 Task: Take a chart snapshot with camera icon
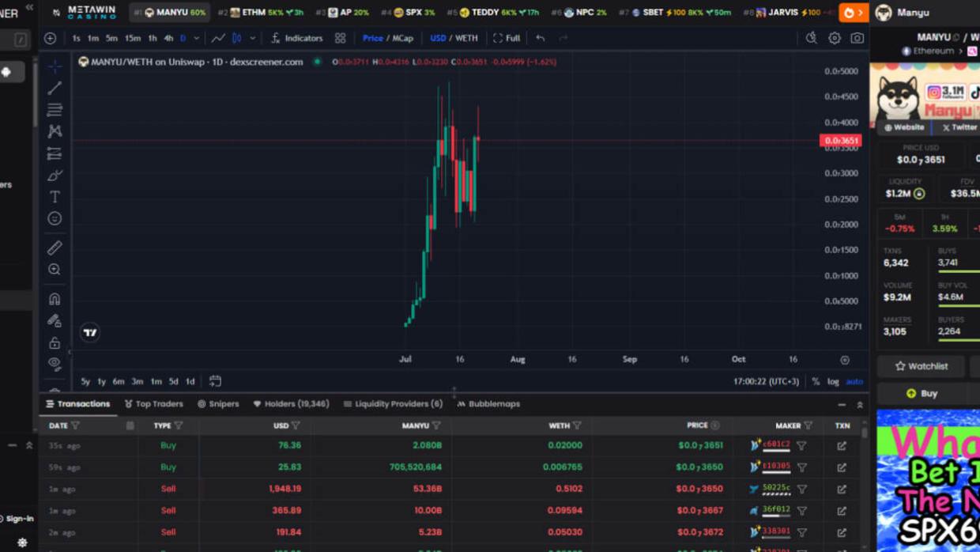click(x=857, y=38)
